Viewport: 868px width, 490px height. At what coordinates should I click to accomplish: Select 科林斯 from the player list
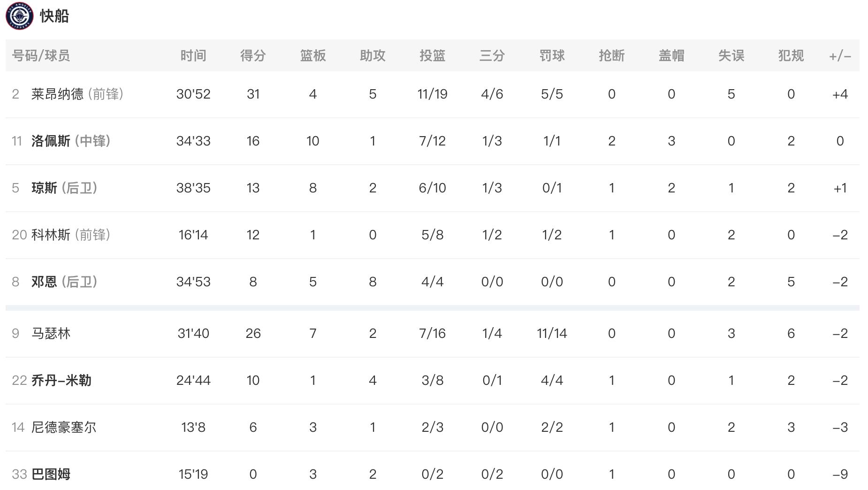pos(51,235)
